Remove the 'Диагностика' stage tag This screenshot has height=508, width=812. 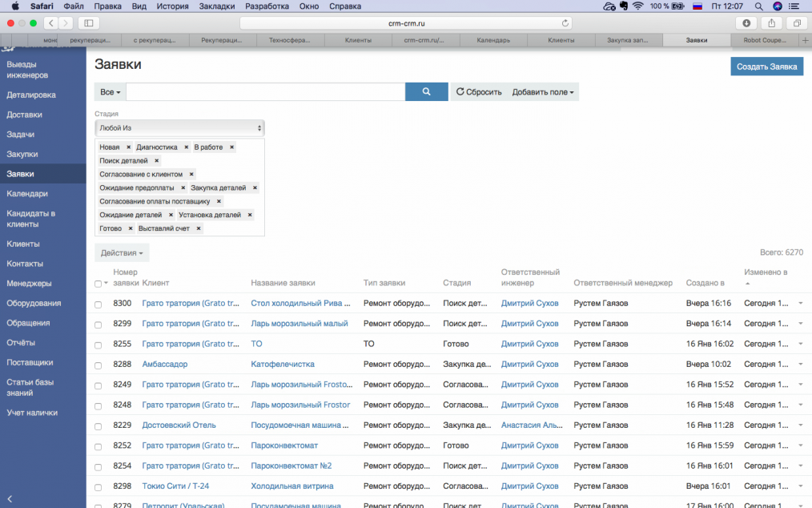click(x=186, y=147)
